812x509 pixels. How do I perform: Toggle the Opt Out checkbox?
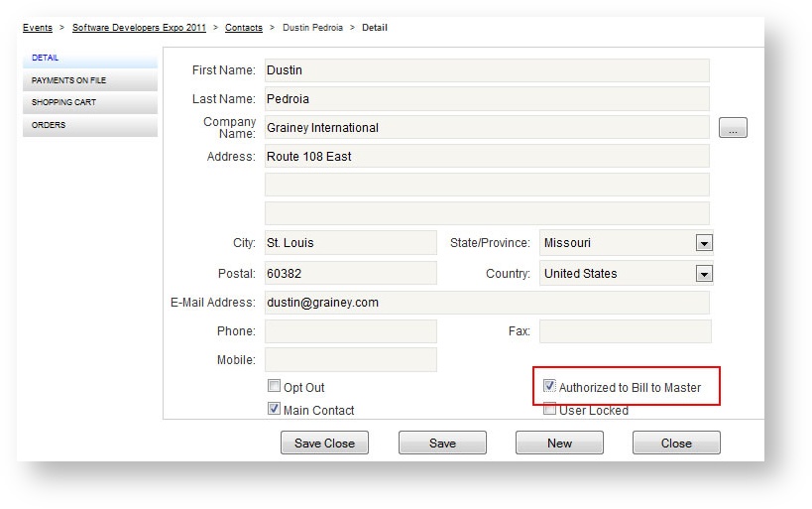pyautogui.click(x=275, y=387)
